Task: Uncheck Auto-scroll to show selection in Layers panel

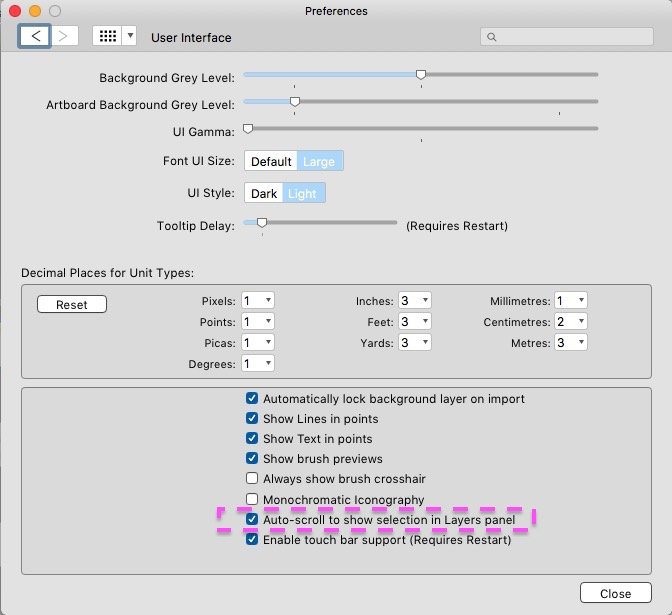Action: [252, 520]
